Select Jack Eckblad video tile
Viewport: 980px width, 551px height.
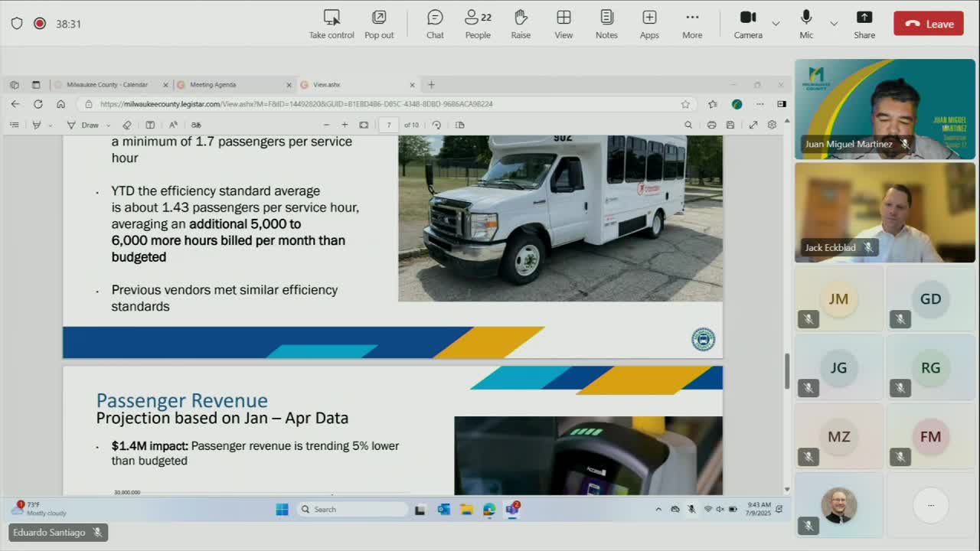[x=884, y=212]
